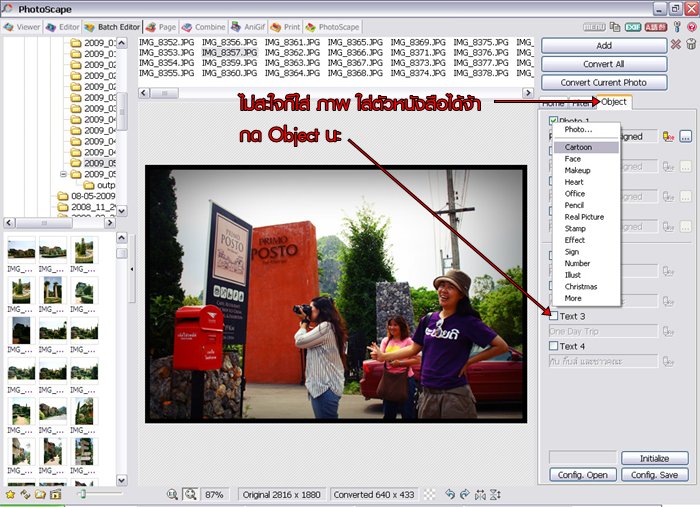Select Face in the object menu
This screenshot has width=700, height=507.
(586, 159)
